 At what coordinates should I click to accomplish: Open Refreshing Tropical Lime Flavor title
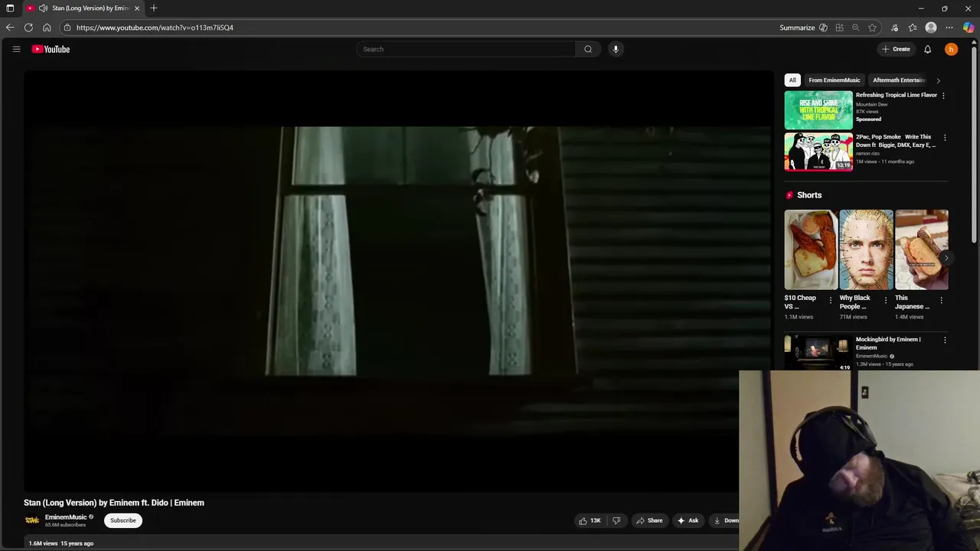click(896, 95)
